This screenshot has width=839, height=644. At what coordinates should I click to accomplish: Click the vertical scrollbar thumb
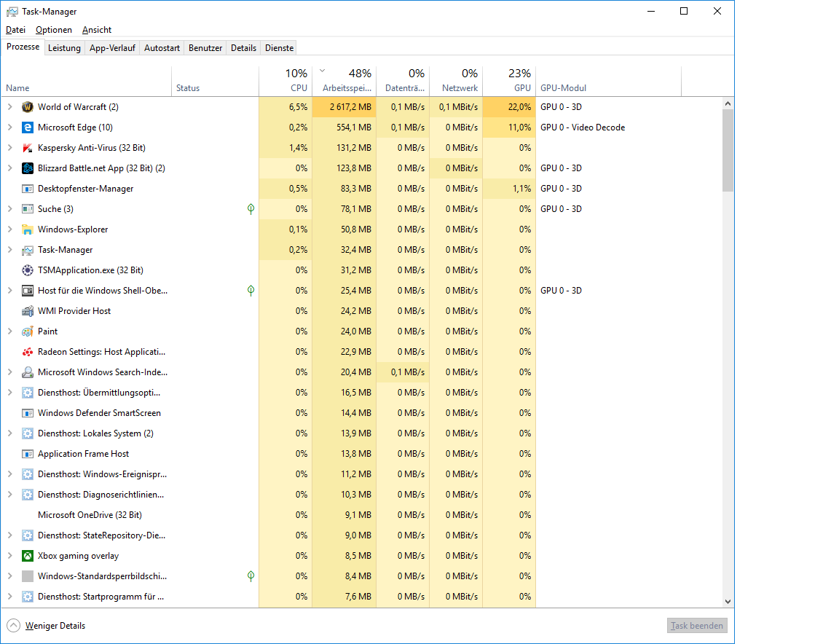click(728, 150)
